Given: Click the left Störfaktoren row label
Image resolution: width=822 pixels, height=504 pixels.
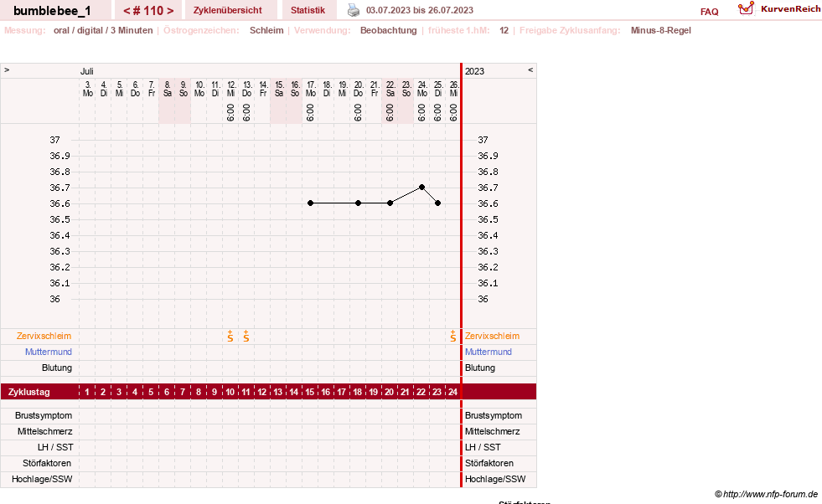Looking at the screenshot, I should pos(47,463).
